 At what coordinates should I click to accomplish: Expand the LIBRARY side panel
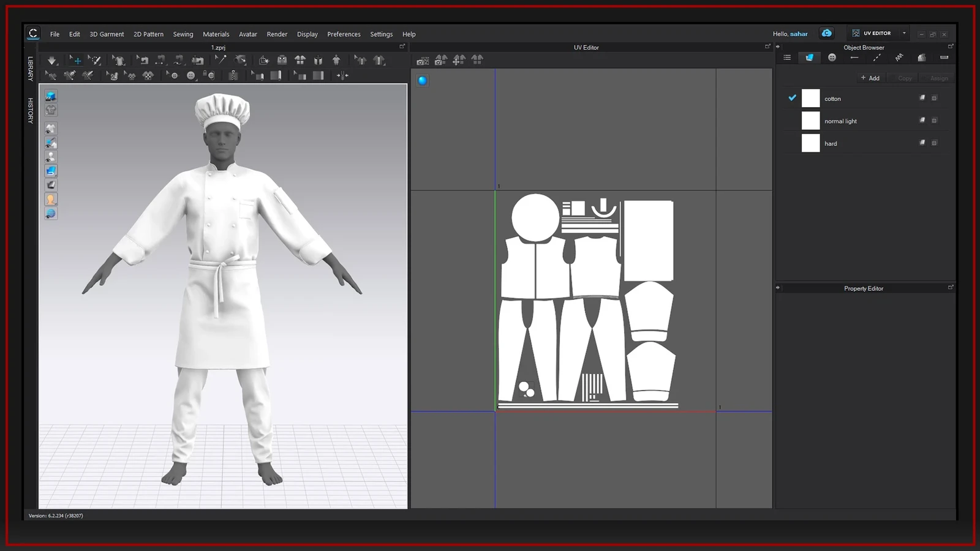[x=30, y=69]
